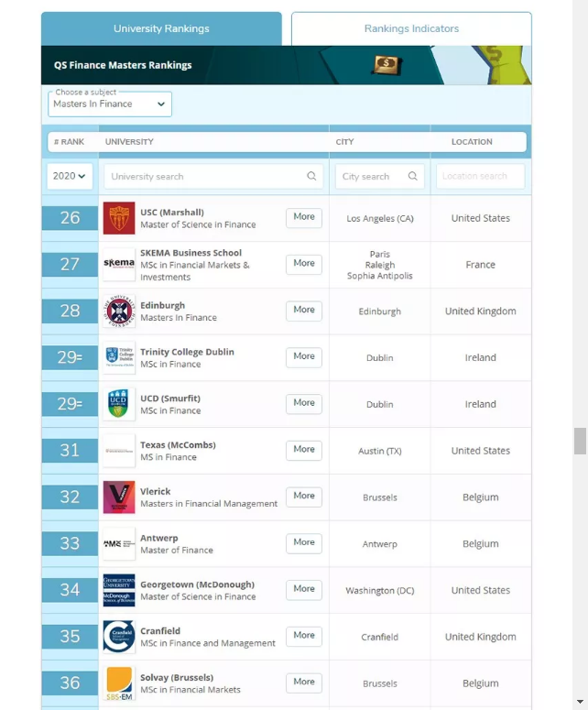Click the LOCATION column header

[472, 142]
